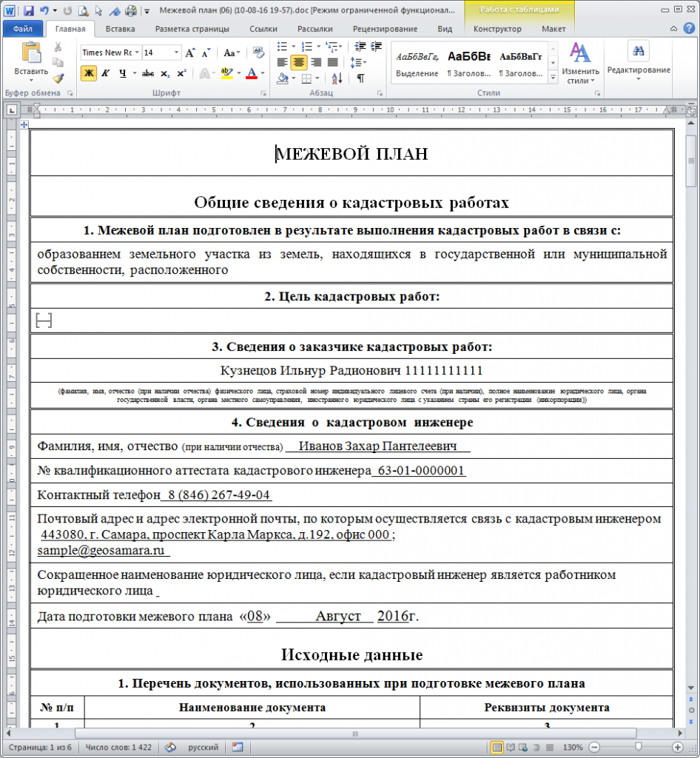
Task: Switch to print layout view in status bar
Action: pos(497,748)
